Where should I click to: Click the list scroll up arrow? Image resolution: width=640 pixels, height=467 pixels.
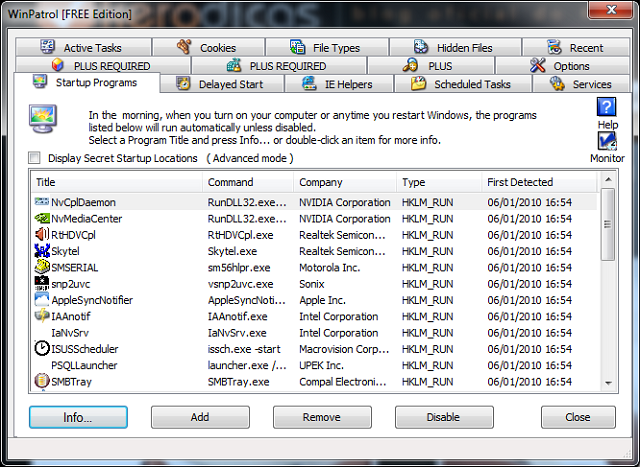[608, 179]
